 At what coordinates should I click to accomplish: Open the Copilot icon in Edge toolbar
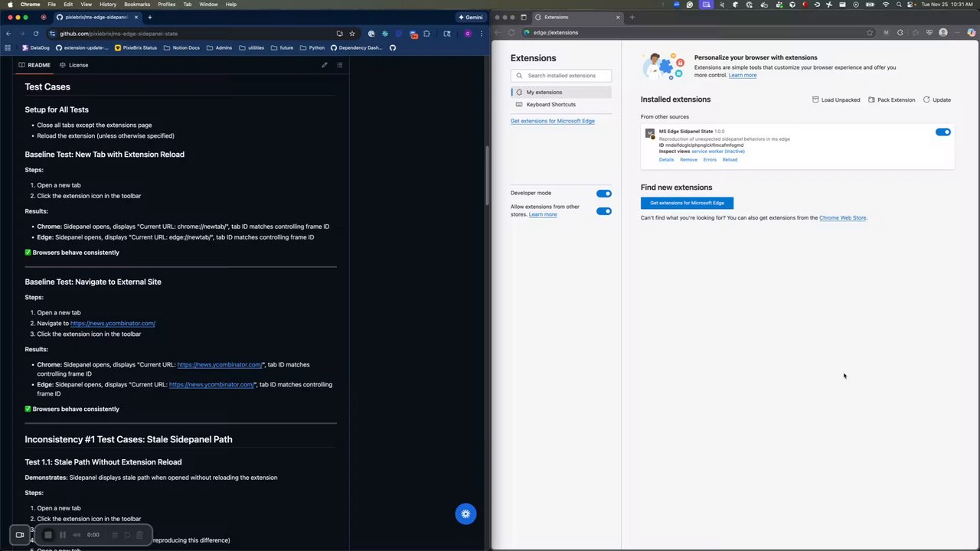point(972,33)
